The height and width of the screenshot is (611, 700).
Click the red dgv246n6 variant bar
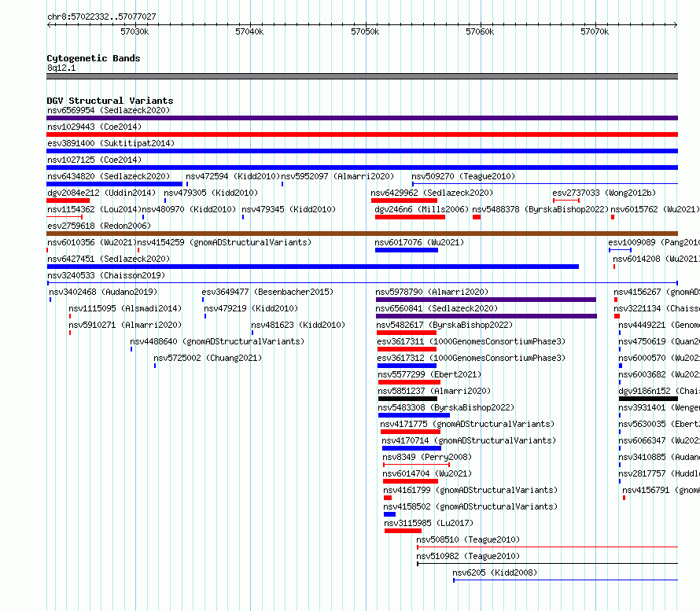[410, 217]
